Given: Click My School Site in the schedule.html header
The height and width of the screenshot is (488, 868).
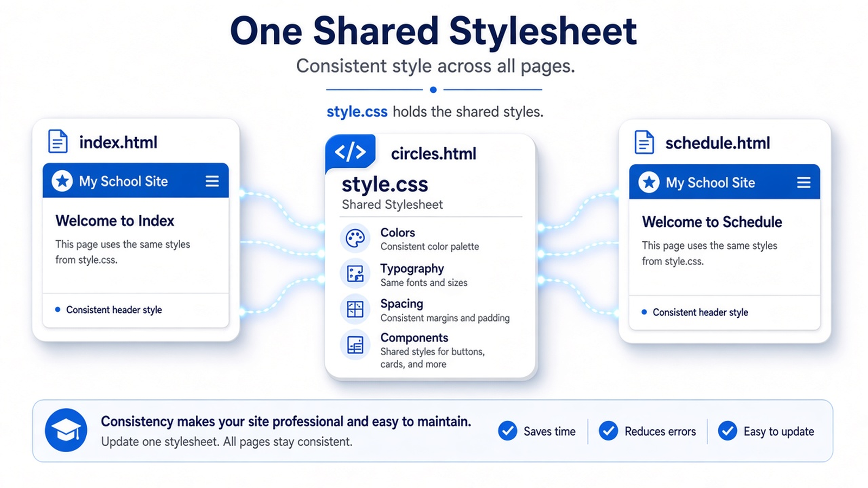Looking at the screenshot, I should pos(711,183).
